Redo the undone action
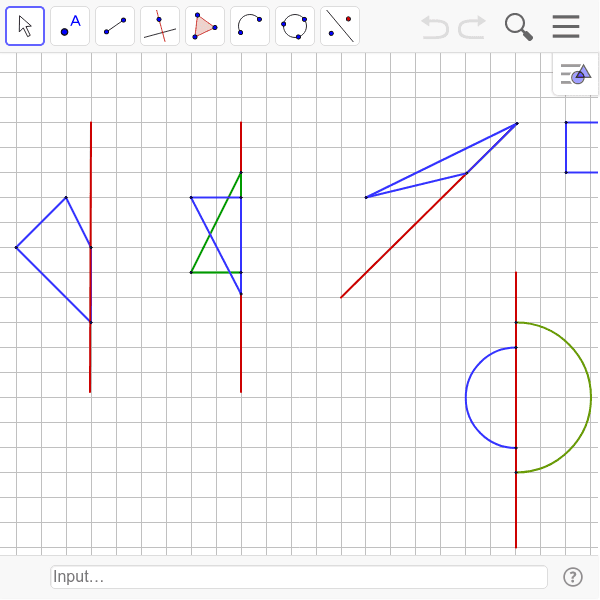600x600 pixels. coord(472,27)
